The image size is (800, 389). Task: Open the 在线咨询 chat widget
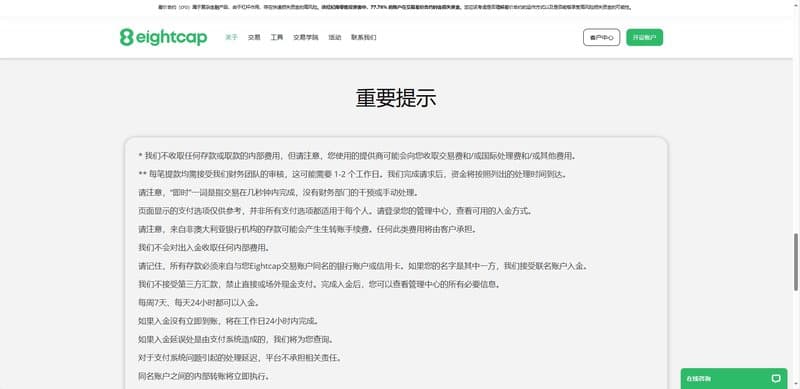[733, 379]
